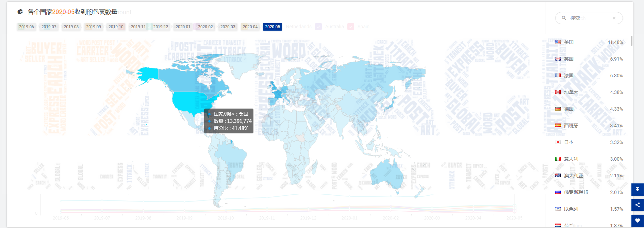Click the Australian flag next to 澳大利亚
This screenshot has width=644, height=228.
coord(558,176)
